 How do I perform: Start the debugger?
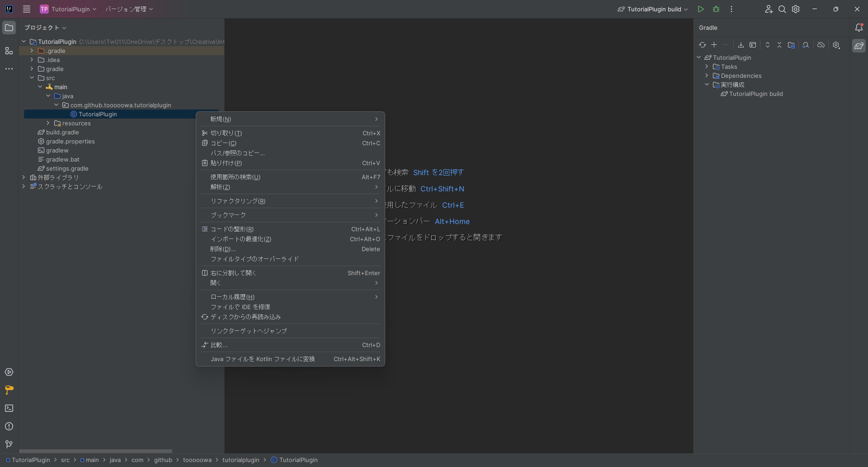pyautogui.click(x=717, y=9)
